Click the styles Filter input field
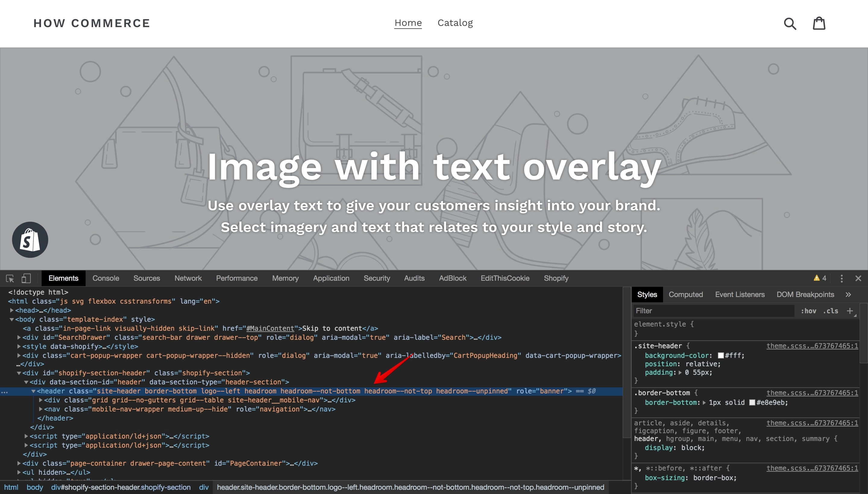 pyautogui.click(x=714, y=311)
